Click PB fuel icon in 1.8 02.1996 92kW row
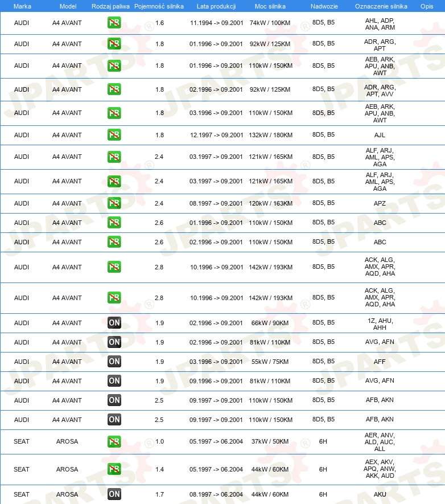 click(x=114, y=89)
